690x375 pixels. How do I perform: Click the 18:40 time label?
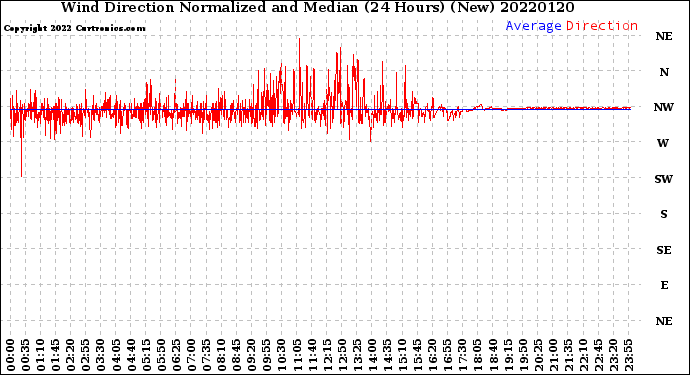[493, 355]
